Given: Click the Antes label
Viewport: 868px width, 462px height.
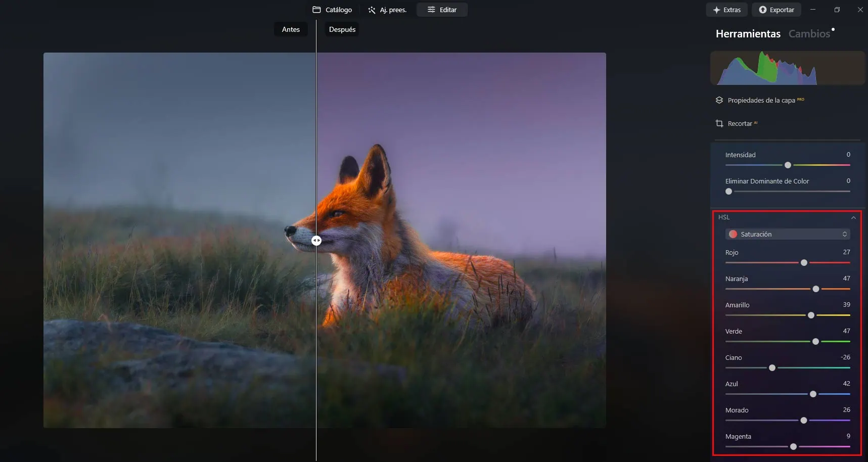Looking at the screenshot, I should (291, 29).
